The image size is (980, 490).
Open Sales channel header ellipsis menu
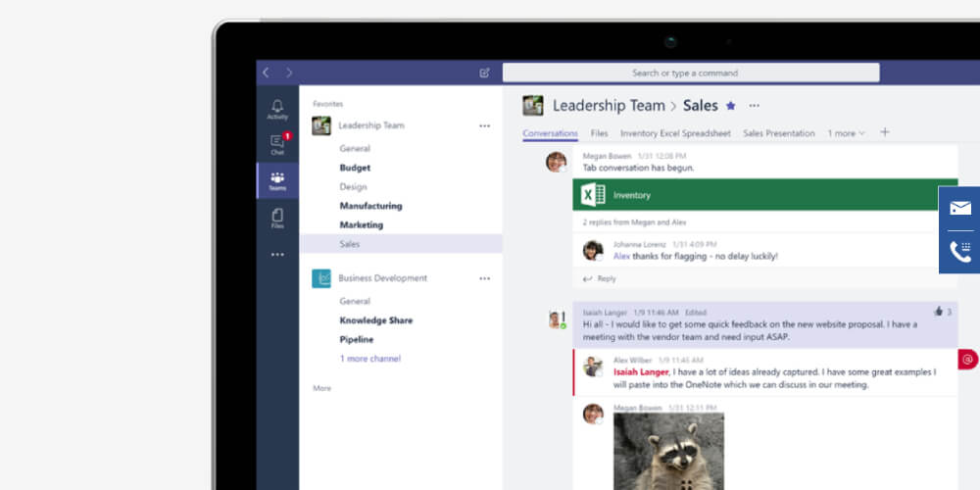coord(755,106)
